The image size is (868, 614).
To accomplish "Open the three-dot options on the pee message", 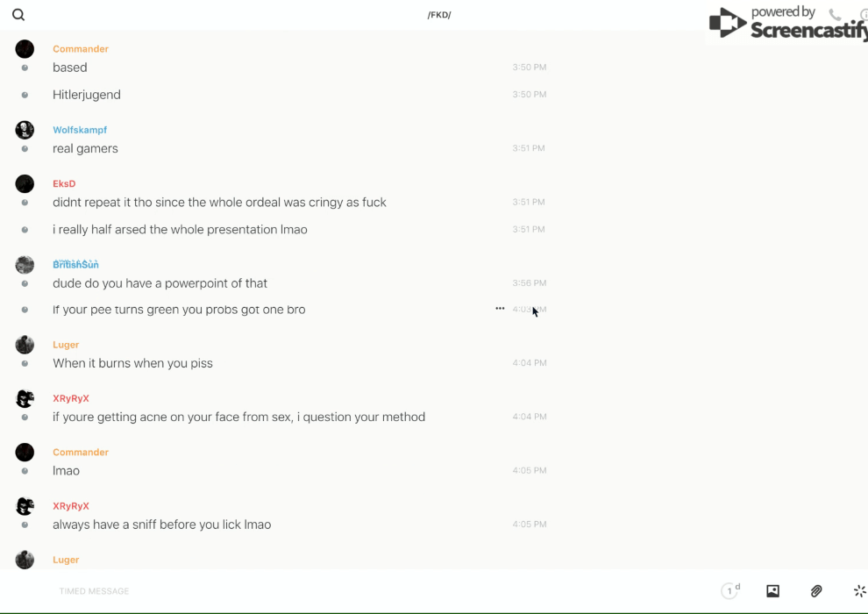I will coord(500,309).
